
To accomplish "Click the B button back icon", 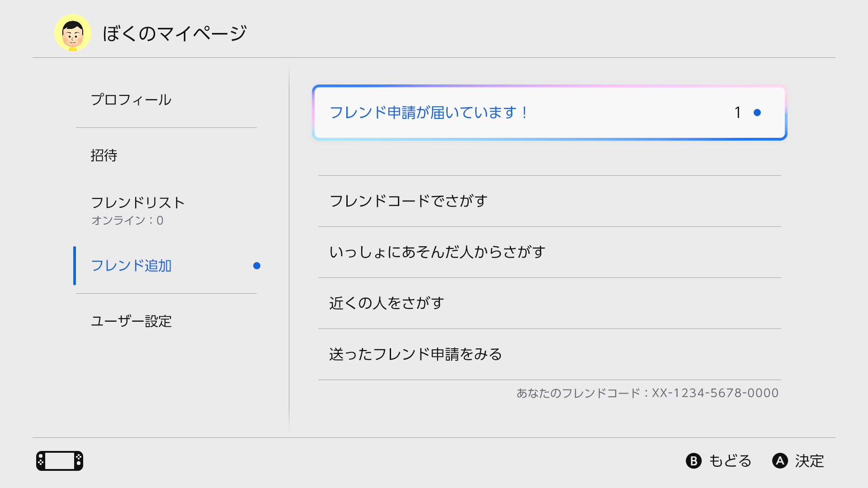I will 693,461.
